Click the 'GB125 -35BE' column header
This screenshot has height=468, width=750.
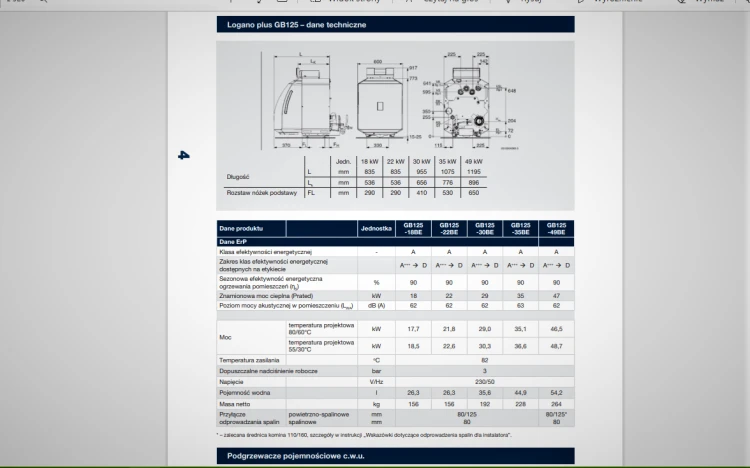tap(520, 229)
